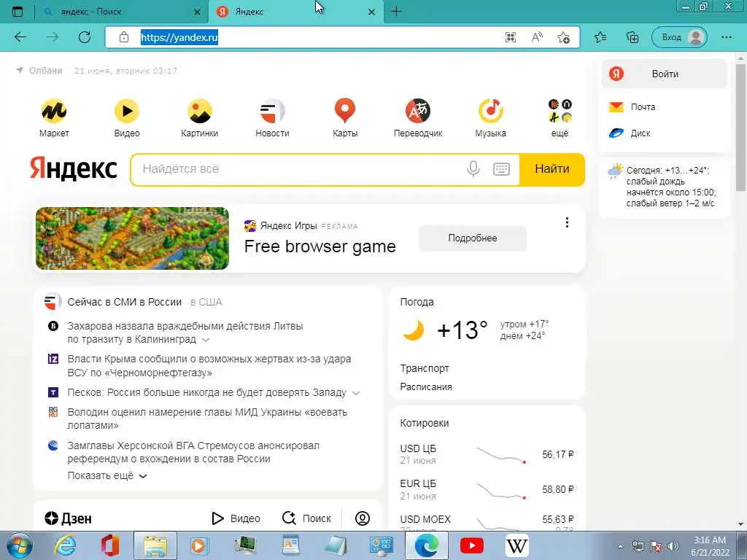Open Edge Settings and more menu
747x560 pixels.
(726, 37)
